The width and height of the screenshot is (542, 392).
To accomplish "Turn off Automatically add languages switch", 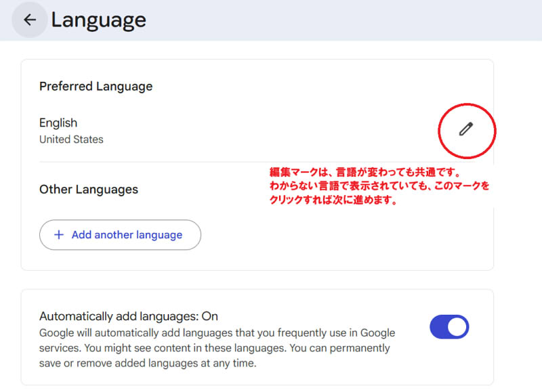I will pyautogui.click(x=449, y=327).
